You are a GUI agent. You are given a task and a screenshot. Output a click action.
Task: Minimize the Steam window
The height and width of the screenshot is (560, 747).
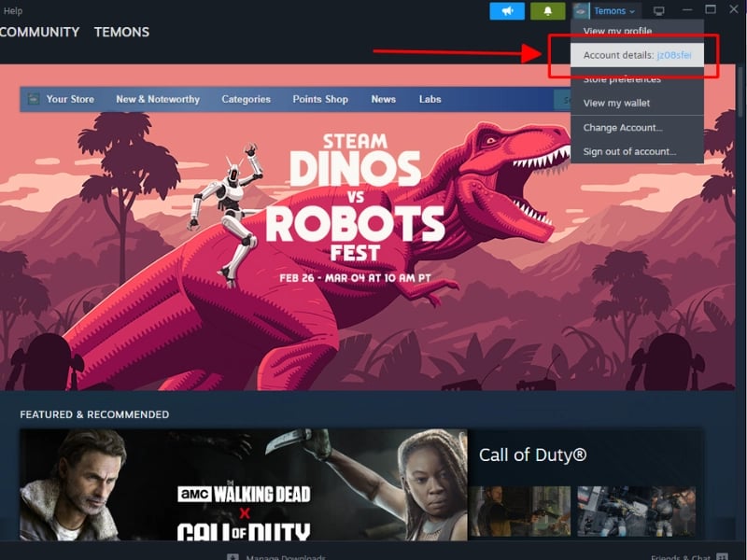[687, 10]
